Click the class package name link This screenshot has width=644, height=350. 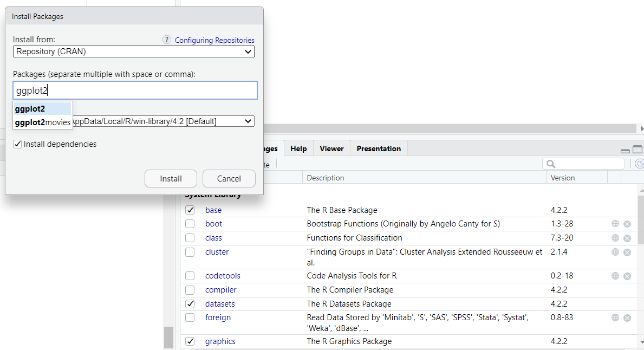point(213,238)
